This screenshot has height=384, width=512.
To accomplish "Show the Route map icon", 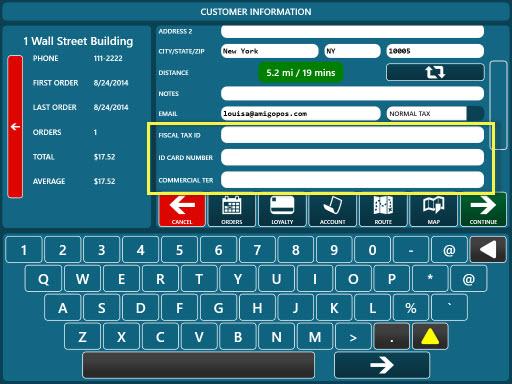I will [383, 210].
